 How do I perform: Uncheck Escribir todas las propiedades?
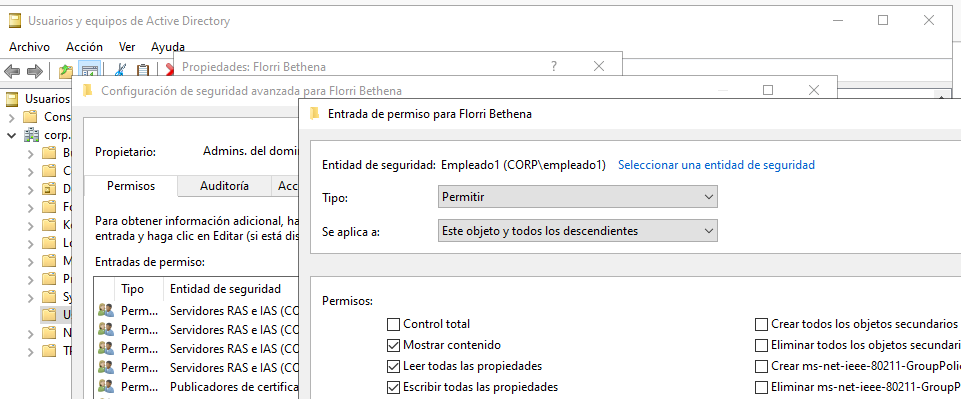coord(393,387)
